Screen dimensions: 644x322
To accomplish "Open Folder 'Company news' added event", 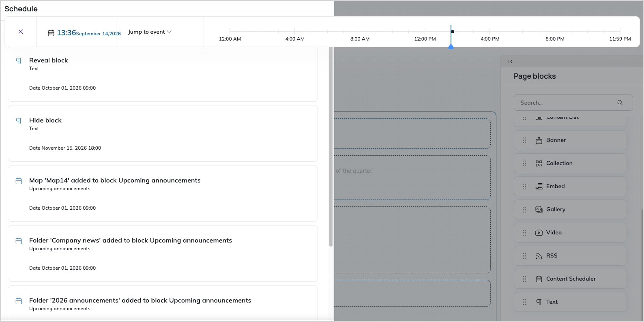I will (163, 253).
